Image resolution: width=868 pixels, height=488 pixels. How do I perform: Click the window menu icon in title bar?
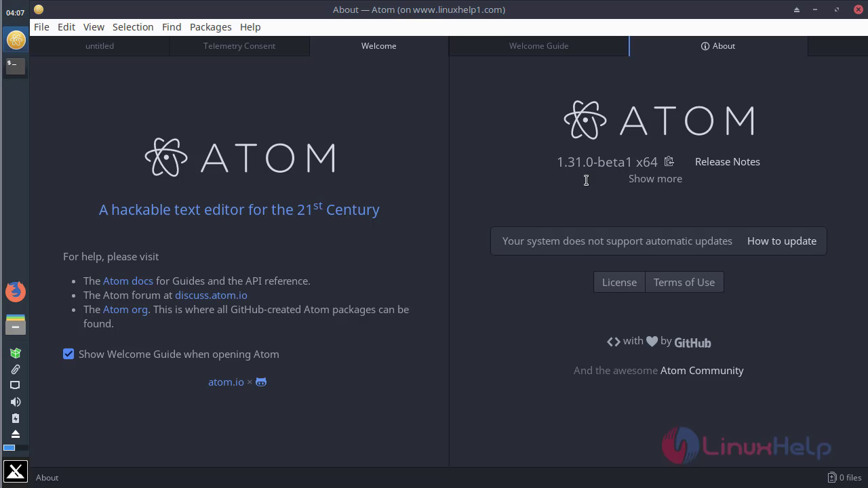[39, 9]
